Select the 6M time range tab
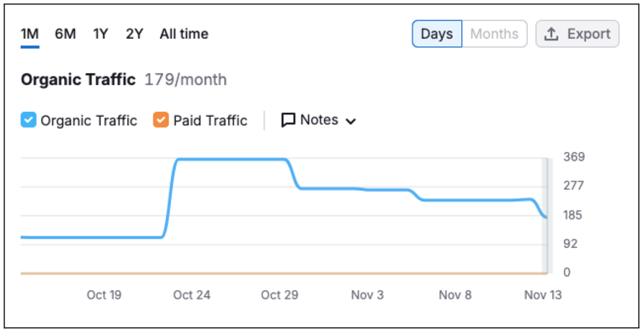The height and width of the screenshot is (333, 644). click(x=66, y=34)
